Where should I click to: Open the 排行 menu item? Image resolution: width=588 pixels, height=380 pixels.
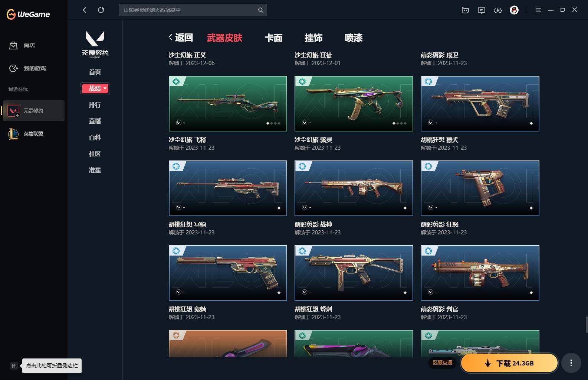pos(95,105)
